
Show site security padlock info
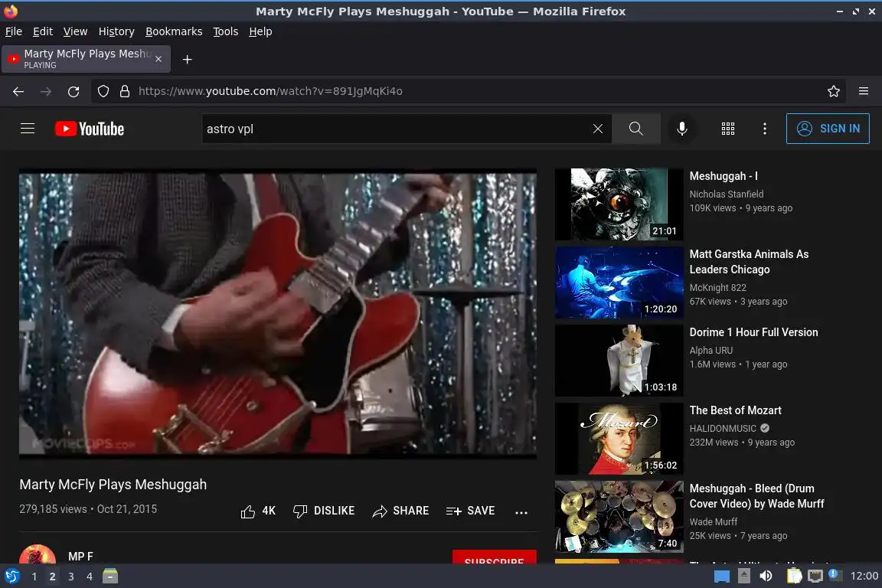pos(125,91)
